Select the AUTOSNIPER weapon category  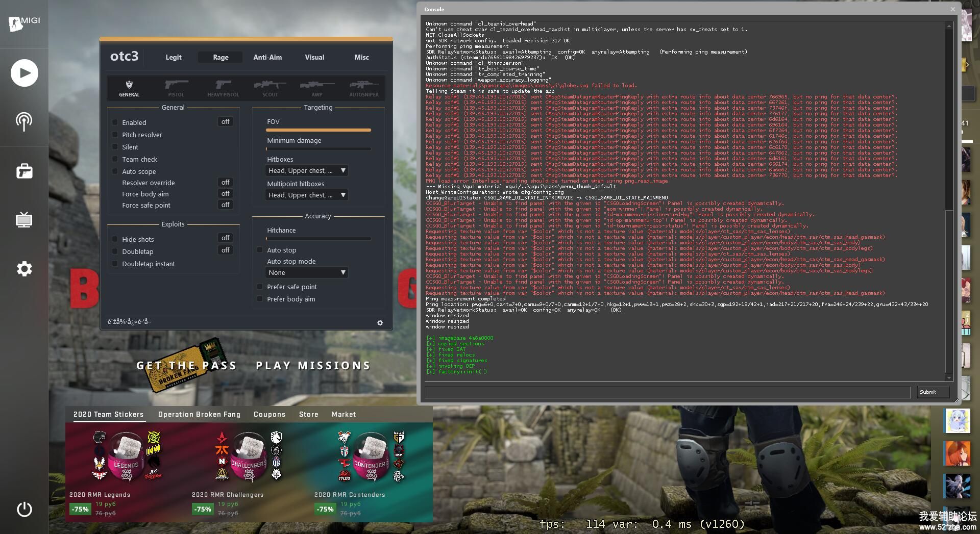[364, 88]
